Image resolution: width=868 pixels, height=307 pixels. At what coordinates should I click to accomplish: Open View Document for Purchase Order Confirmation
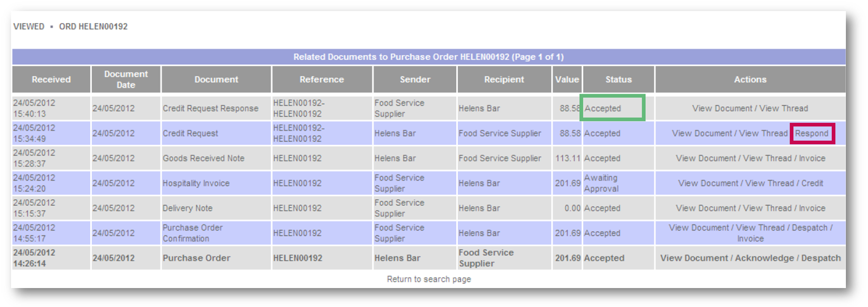[698, 227]
